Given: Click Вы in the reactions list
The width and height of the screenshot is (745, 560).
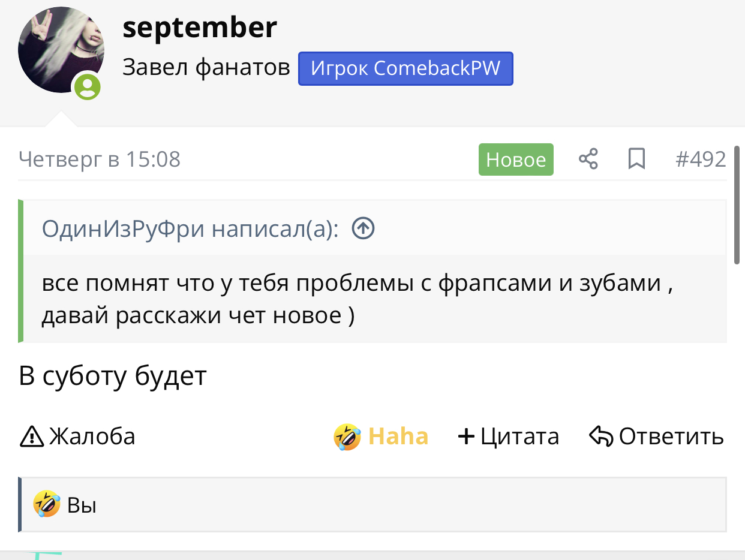Looking at the screenshot, I should [82, 505].
